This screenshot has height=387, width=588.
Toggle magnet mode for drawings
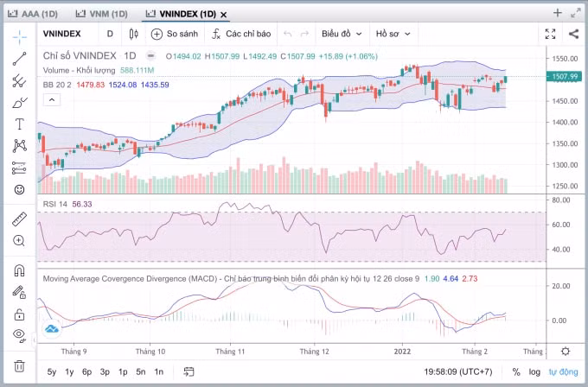(x=20, y=270)
